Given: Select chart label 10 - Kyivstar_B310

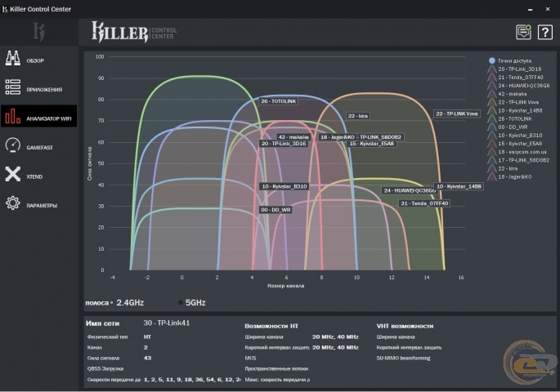Looking at the screenshot, I should pyautogui.click(x=284, y=186).
